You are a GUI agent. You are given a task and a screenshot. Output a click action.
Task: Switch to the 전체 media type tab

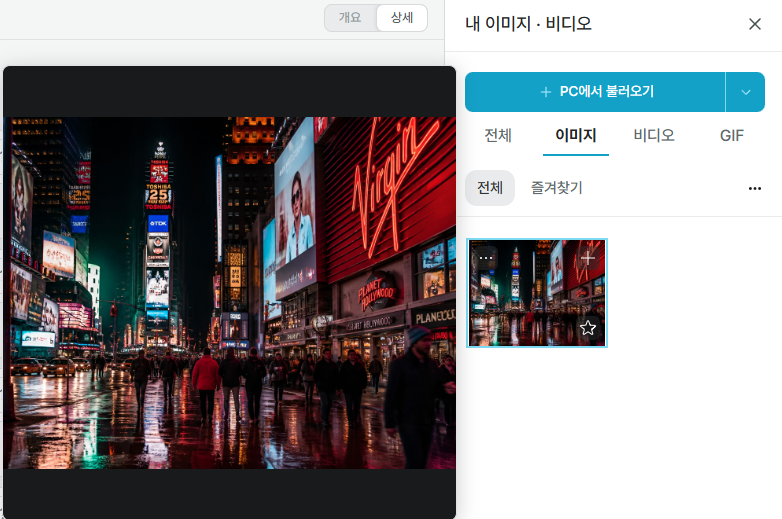[498, 135]
